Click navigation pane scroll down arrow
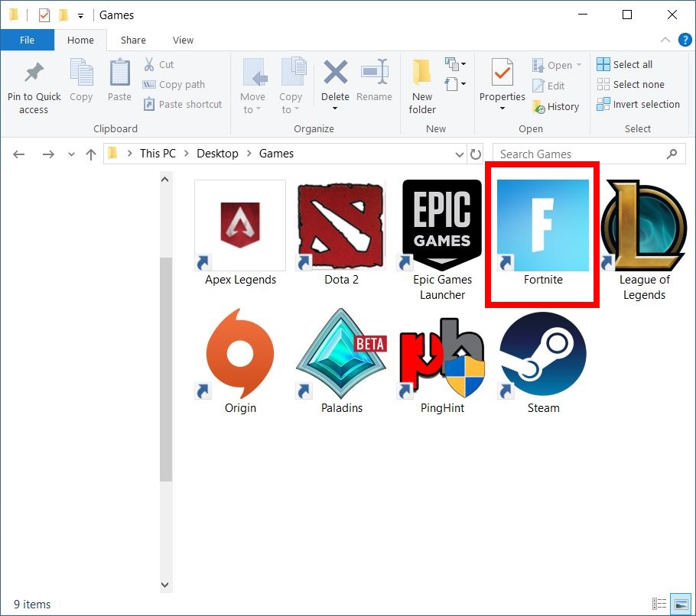696x616 pixels. [x=165, y=585]
